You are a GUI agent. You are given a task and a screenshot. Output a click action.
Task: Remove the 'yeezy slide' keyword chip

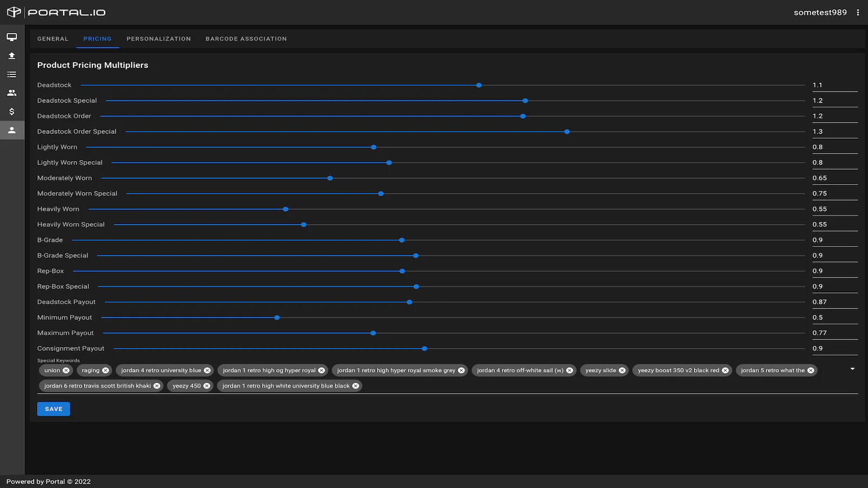(622, 370)
